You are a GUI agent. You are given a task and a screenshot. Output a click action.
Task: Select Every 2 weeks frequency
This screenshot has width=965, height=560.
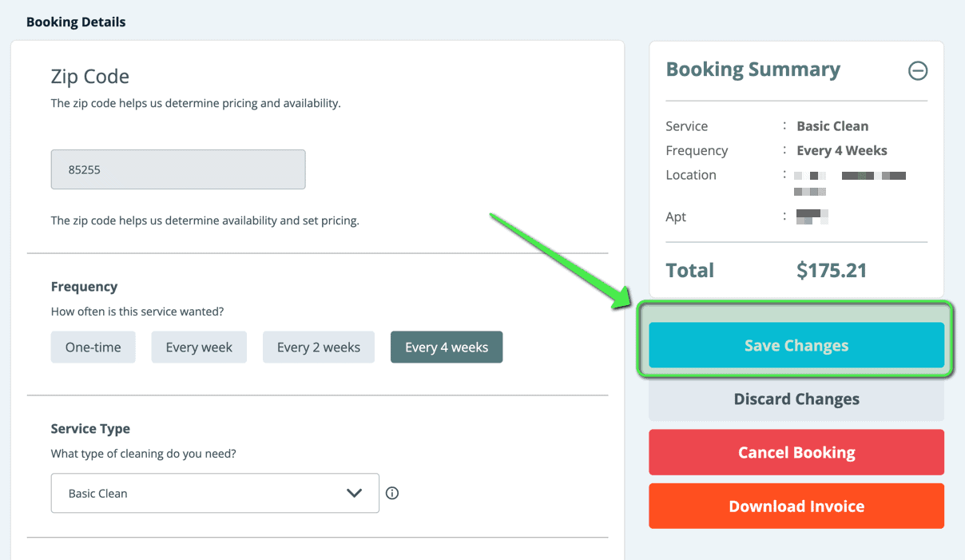[319, 347]
